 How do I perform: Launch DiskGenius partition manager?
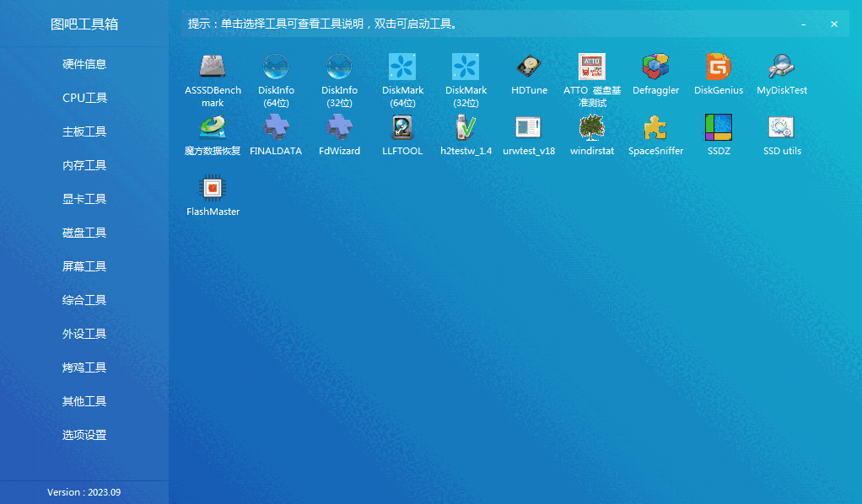point(718,72)
